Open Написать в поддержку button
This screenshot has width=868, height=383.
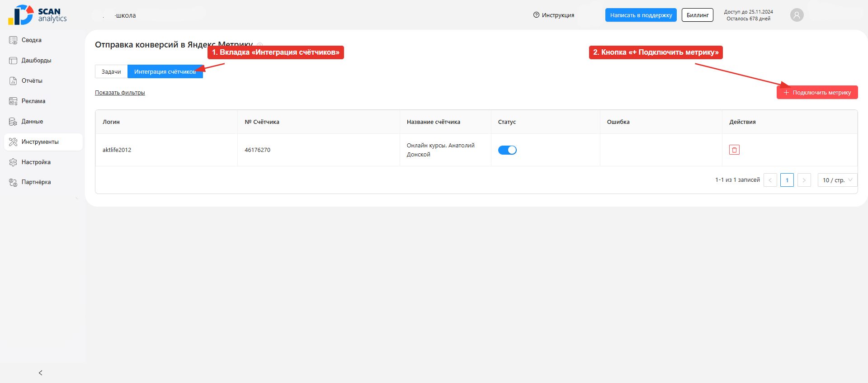click(x=641, y=15)
